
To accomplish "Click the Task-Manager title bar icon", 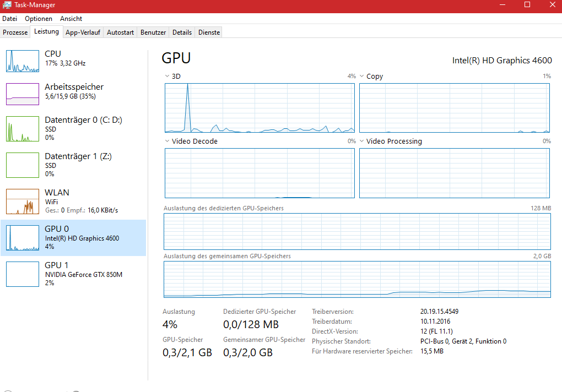I will click(x=7, y=5).
